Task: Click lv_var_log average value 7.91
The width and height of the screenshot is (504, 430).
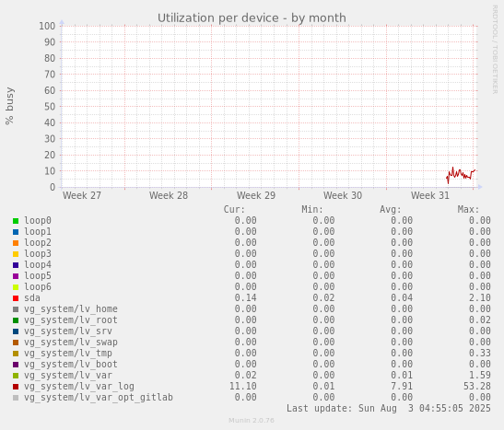Action: click(x=402, y=387)
